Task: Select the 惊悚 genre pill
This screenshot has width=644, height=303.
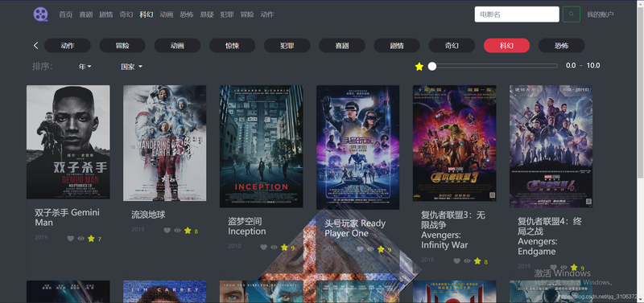Action: (x=232, y=46)
